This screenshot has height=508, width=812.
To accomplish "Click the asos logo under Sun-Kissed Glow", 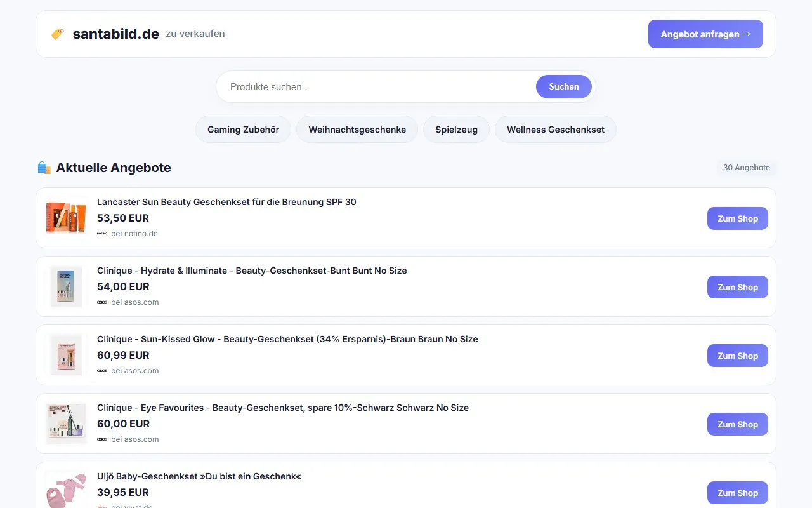I will pos(102,371).
